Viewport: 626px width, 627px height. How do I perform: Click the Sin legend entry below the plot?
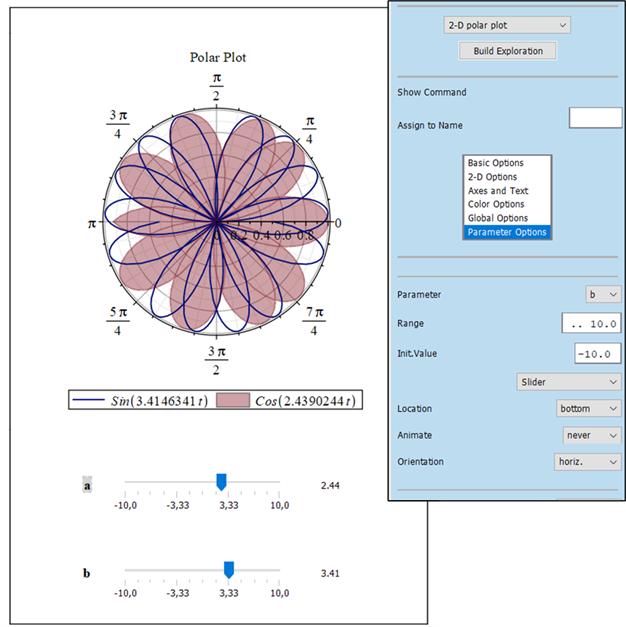(x=140, y=401)
